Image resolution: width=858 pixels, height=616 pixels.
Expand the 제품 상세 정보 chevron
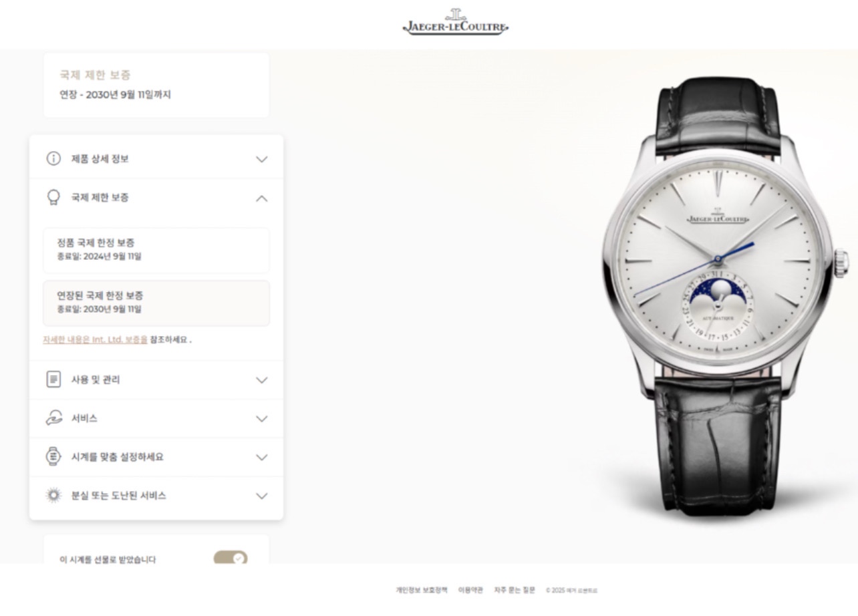click(262, 160)
